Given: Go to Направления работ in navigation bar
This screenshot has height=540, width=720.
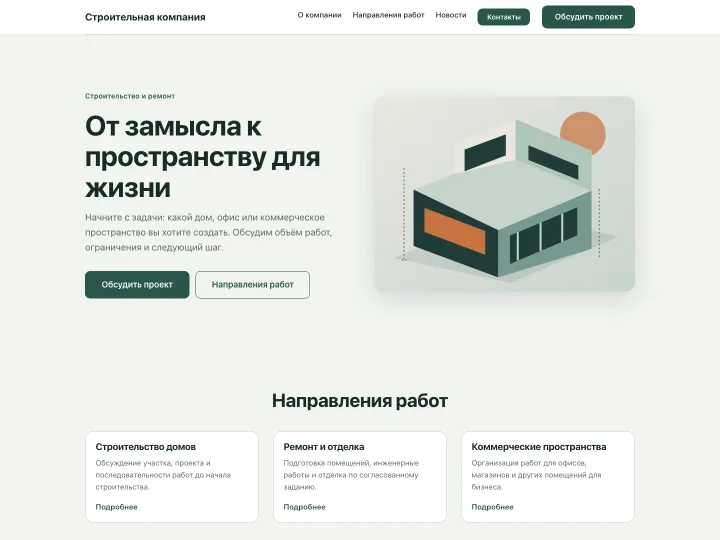Looking at the screenshot, I should [388, 15].
